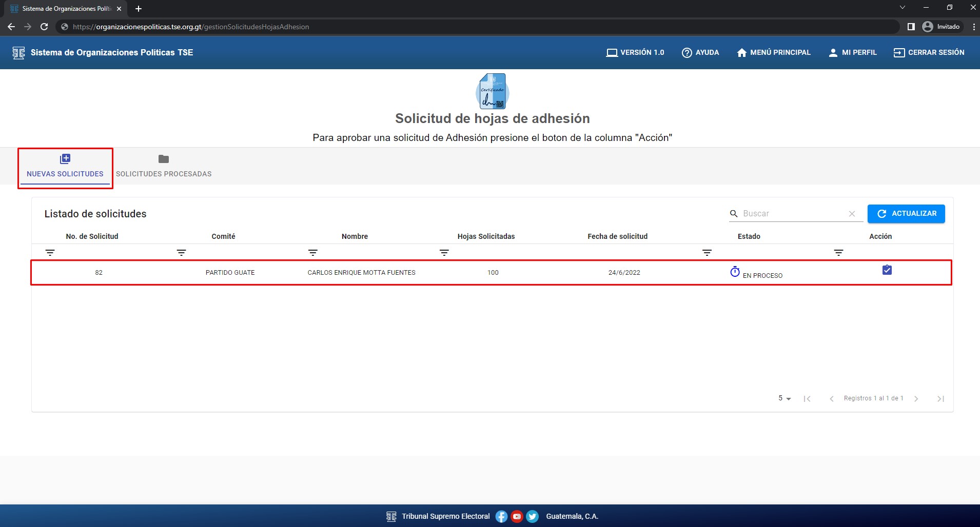Click the filter icon under Estado column
This screenshot has width=980, height=527.
click(x=838, y=252)
